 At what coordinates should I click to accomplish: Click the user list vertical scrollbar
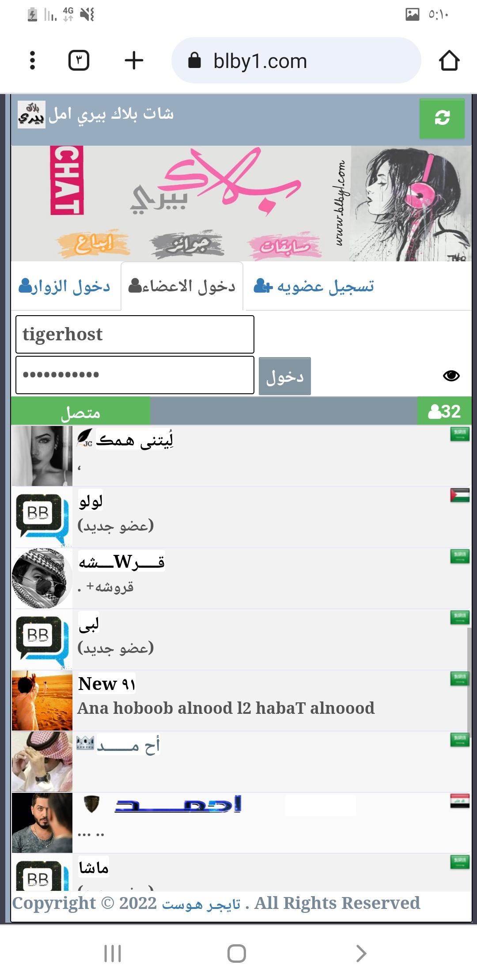point(469,682)
